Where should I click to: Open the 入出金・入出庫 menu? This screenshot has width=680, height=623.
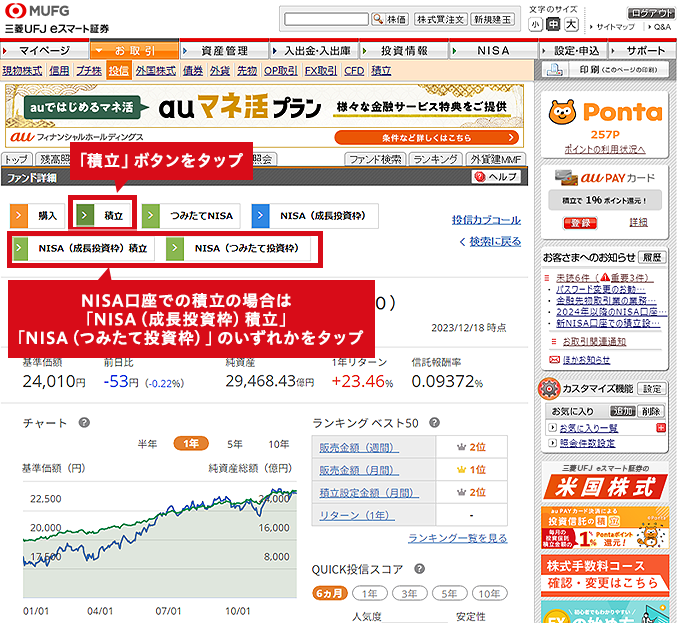(314, 51)
